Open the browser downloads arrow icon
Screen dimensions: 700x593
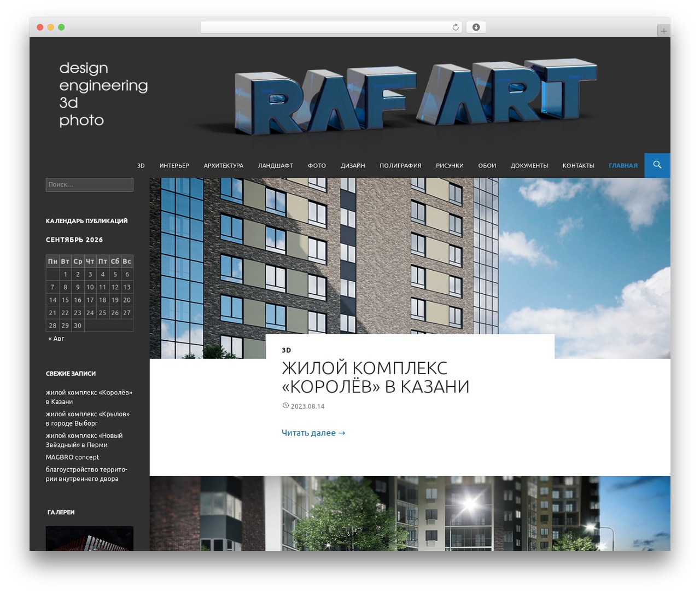tap(476, 27)
